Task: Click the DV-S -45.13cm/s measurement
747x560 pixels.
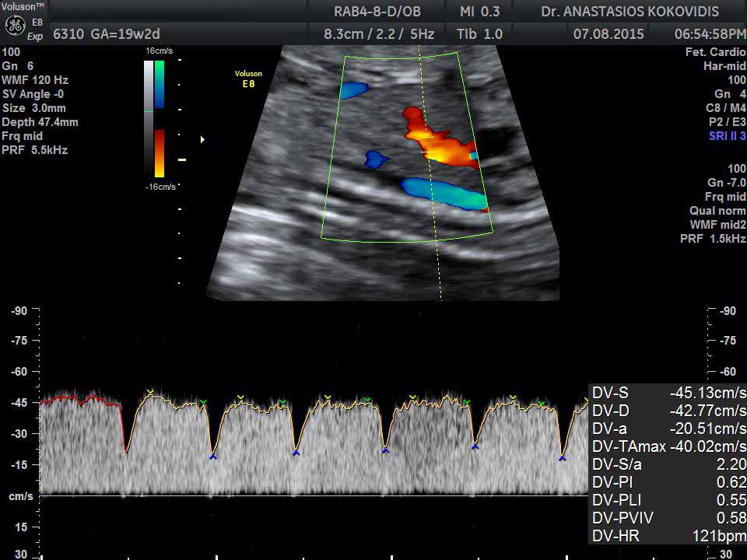Action: (669, 393)
